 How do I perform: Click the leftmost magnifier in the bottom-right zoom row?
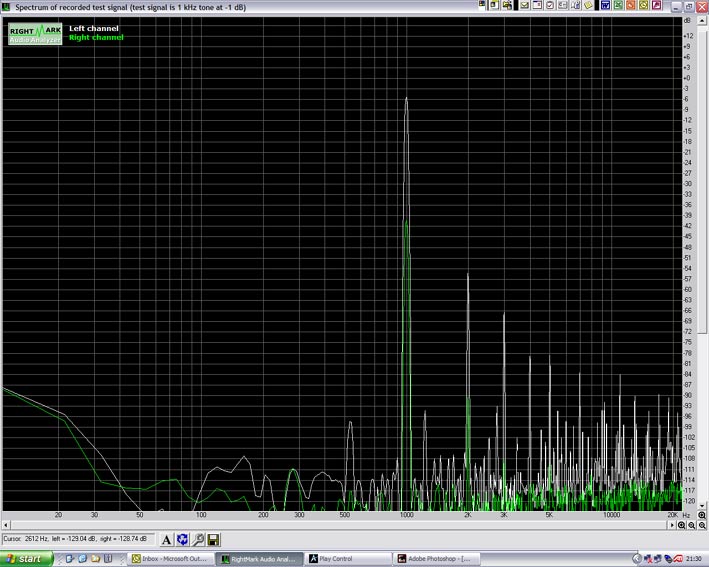pyautogui.click(x=681, y=525)
